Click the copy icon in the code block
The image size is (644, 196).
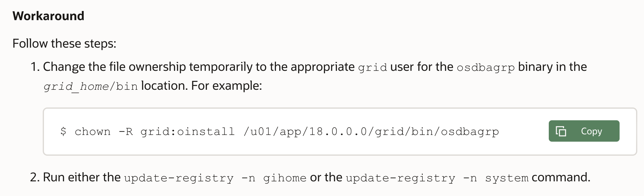point(561,131)
